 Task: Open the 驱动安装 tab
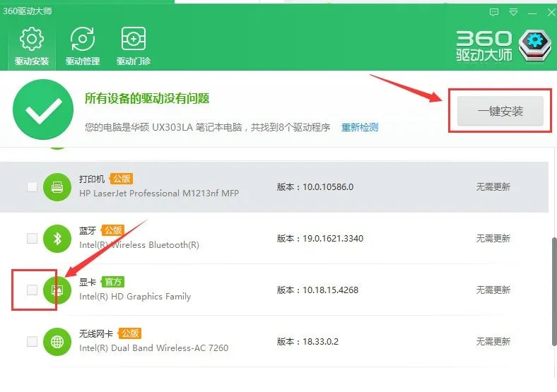point(32,46)
